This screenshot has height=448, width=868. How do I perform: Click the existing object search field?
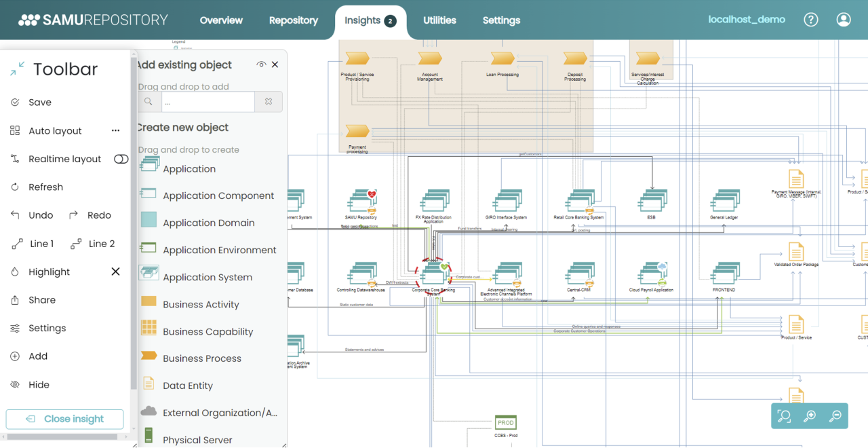[208, 102]
